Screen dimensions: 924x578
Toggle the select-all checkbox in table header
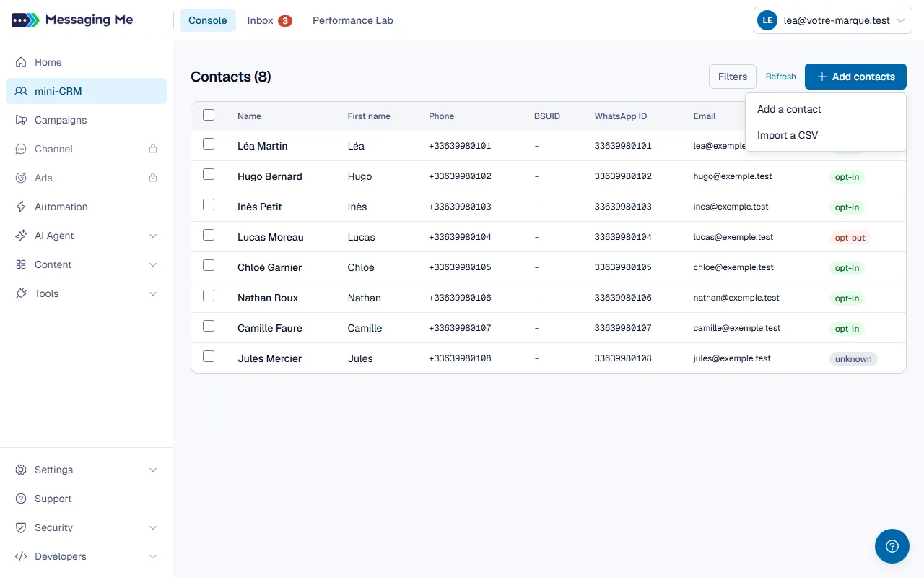tap(209, 115)
